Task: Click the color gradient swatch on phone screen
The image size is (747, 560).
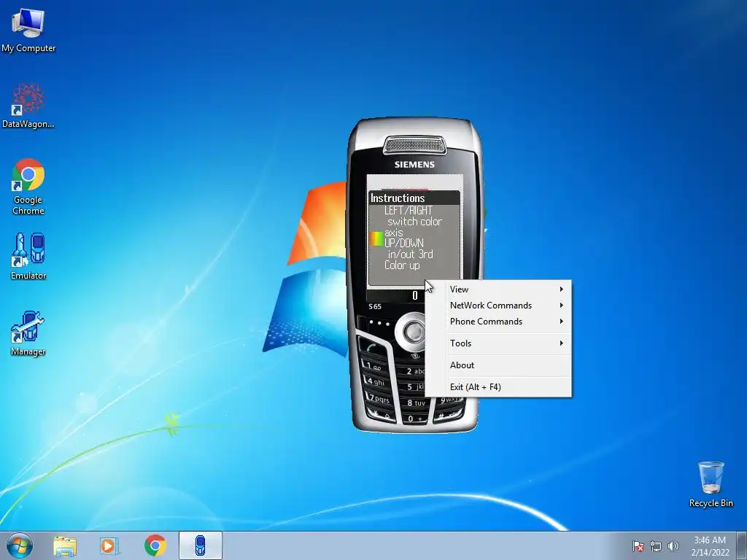Action: 377,238
